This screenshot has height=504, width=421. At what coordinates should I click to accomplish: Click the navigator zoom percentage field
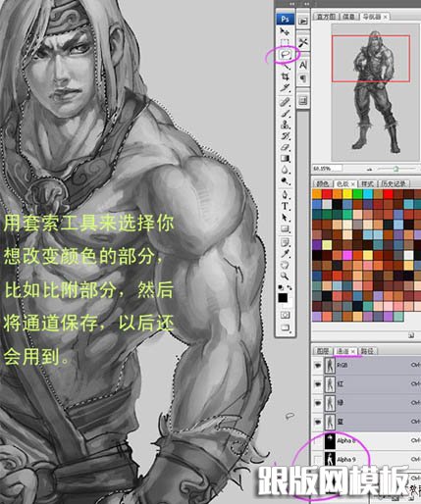pyautogui.click(x=327, y=169)
